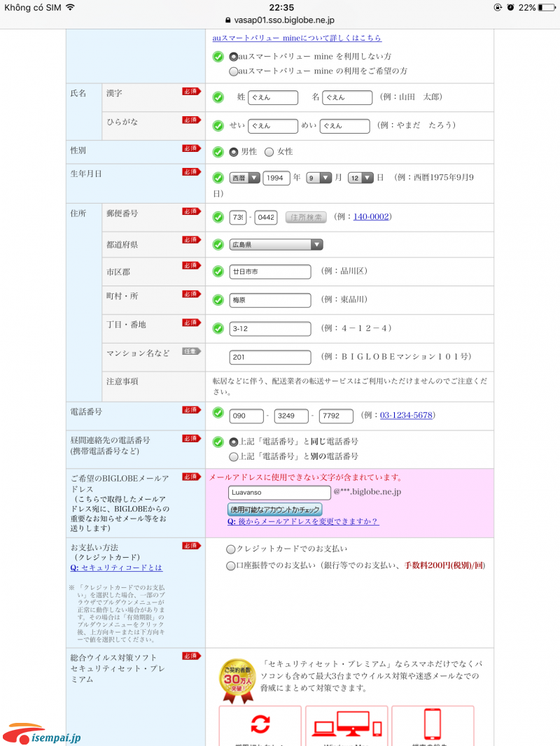Select auスマートバリュー mine の利用をご希望の方 option
The image size is (560, 746).
[x=233, y=71]
